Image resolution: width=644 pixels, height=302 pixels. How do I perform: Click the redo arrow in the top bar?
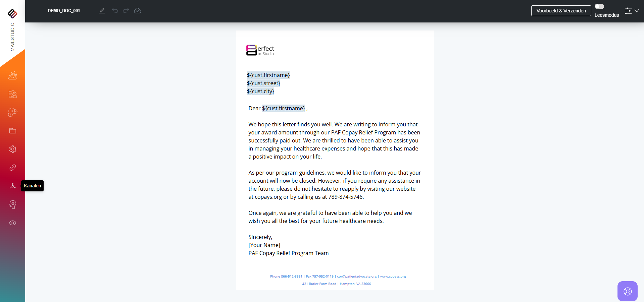click(x=126, y=11)
